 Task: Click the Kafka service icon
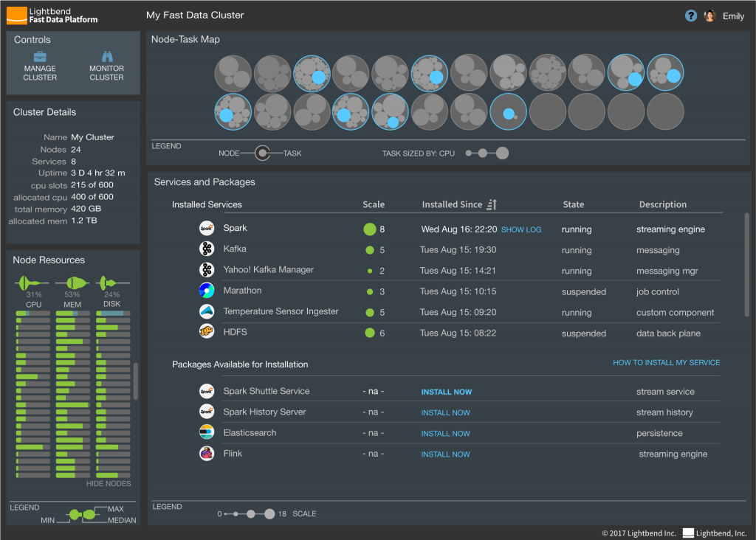tap(207, 249)
